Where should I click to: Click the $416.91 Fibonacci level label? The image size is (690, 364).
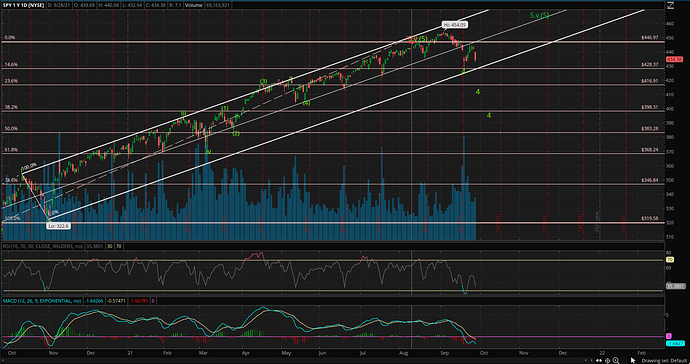(650, 81)
